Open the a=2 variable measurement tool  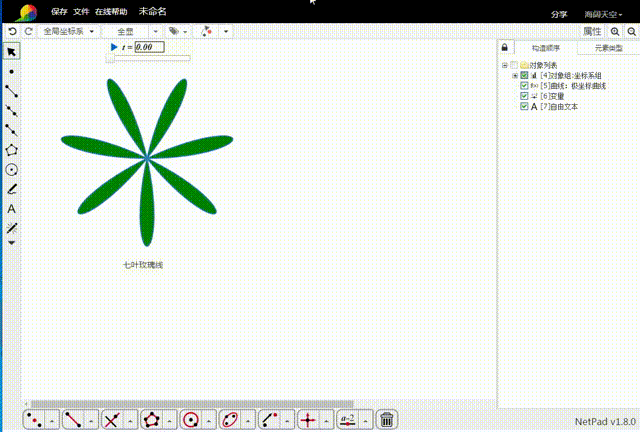coord(347,419)
